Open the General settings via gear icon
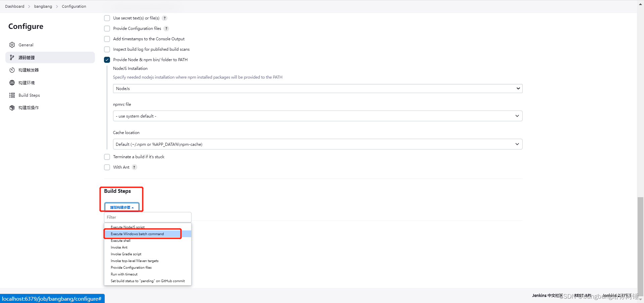This screenshot has width=644, height=303. pos(12,45)
